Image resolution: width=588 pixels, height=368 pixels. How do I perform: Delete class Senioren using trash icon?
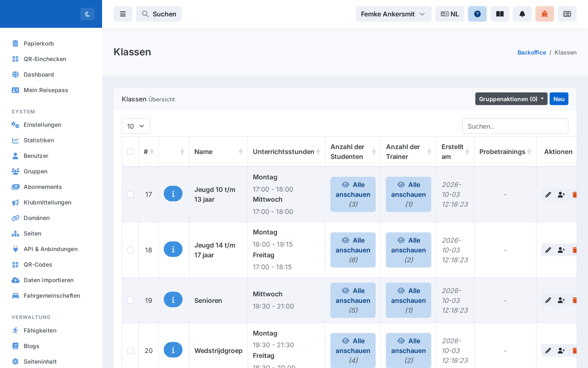574,300
